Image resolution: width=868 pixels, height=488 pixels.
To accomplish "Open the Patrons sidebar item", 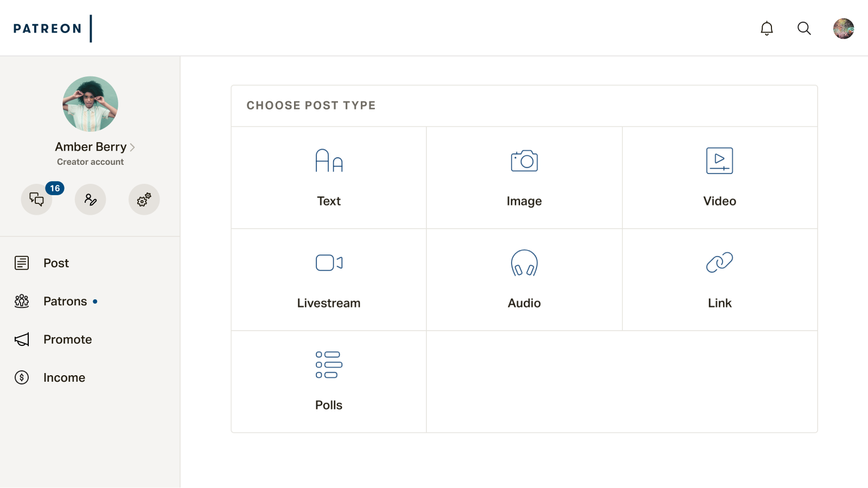I will tap(65, 301).
